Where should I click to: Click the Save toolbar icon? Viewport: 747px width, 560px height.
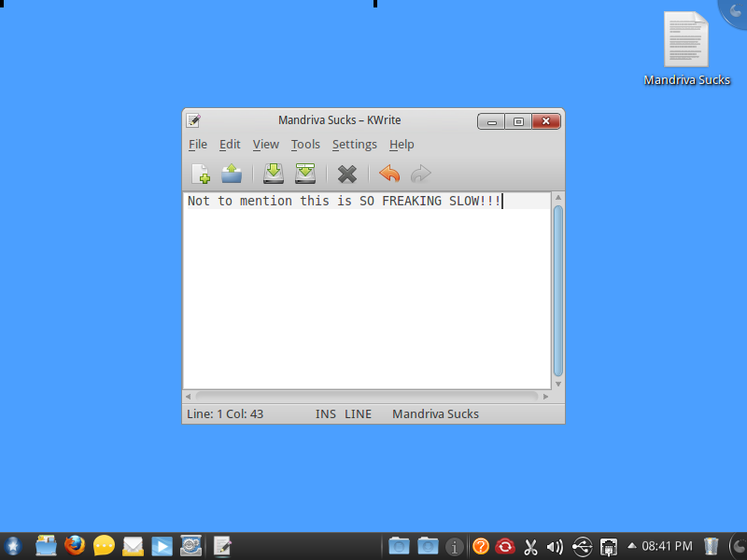pyautogui.click(x=274, y=174)
